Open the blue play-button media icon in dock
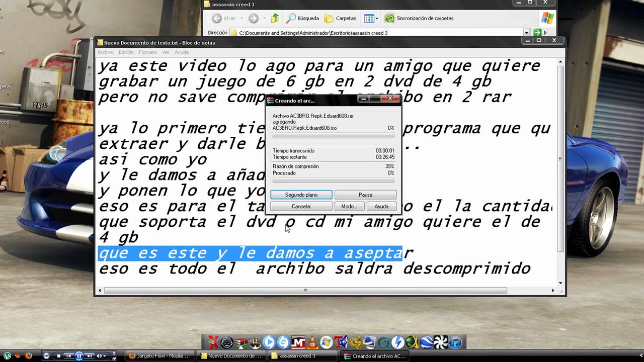The width and height of the screenshot is (644, 362). [x=269, y=342]
